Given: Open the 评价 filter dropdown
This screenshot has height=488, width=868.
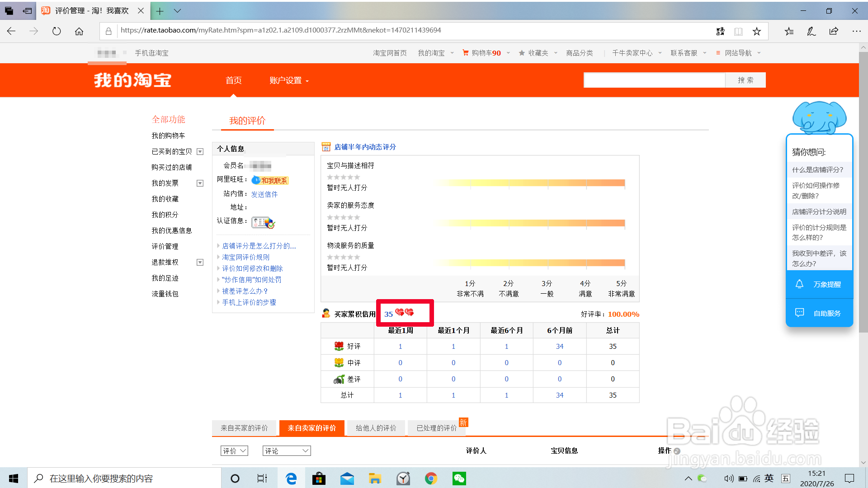Looking at the screenshot, I should point(234,450).
